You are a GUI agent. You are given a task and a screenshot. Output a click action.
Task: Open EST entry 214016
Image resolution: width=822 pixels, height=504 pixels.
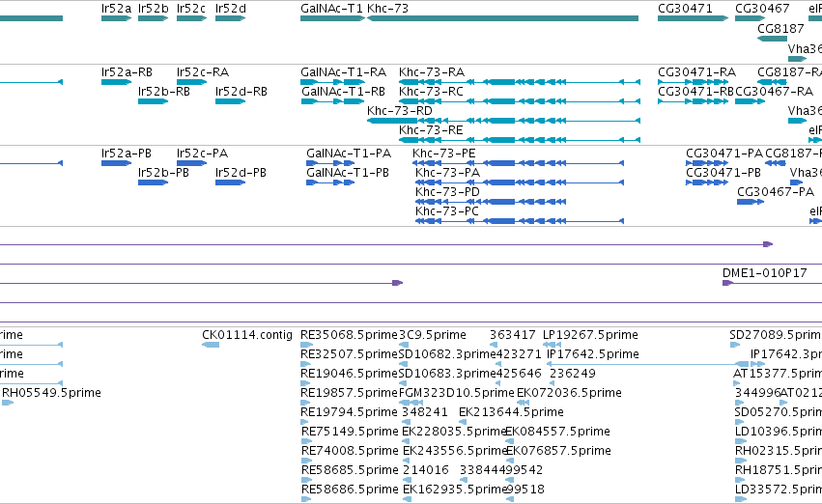point(407,481)
